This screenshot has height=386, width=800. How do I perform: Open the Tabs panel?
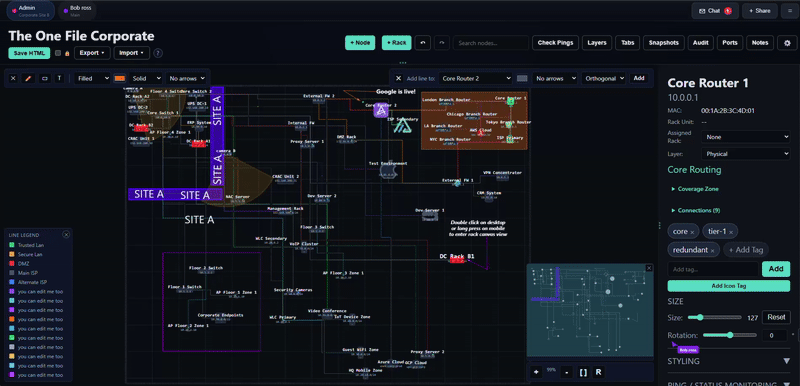tap(628, 43)
